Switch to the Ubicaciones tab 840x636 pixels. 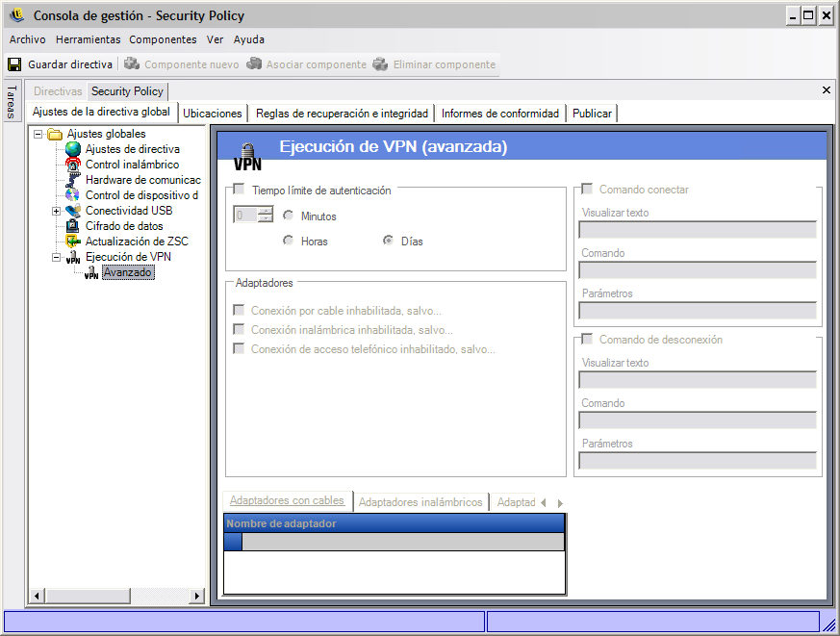point(212,114)
